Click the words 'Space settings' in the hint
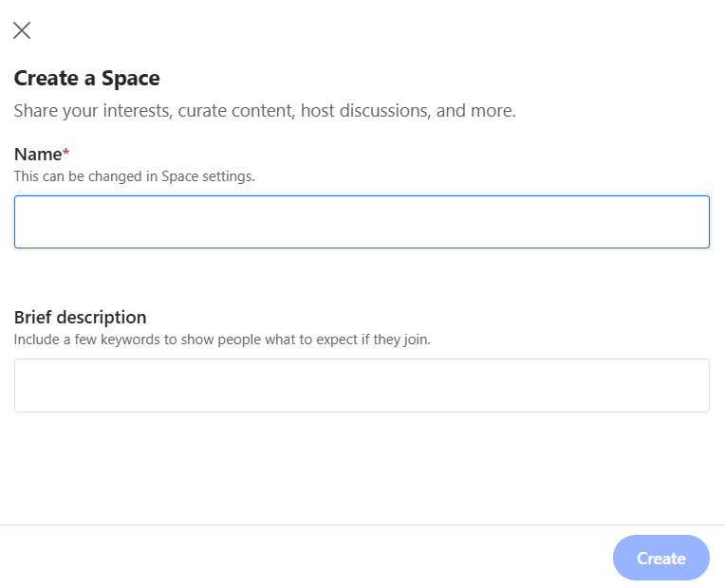 coord(208,176)
